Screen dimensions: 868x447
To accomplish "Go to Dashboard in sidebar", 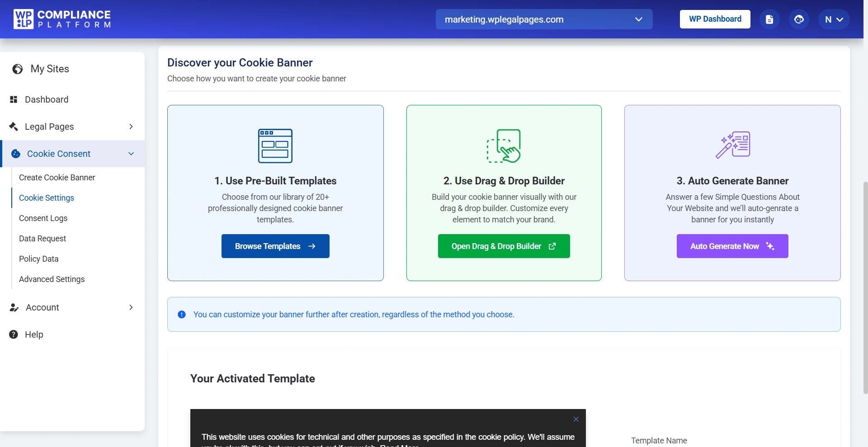I will 47,99.
